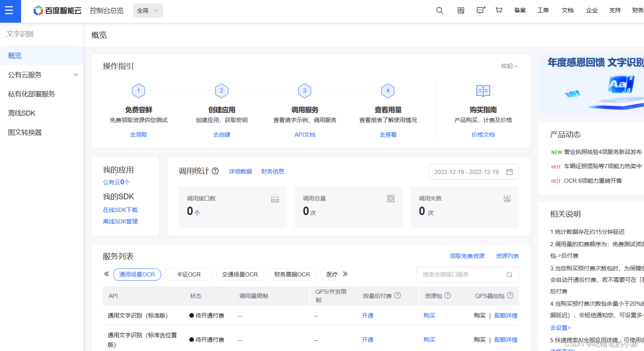Click help icon beside QPS叠加包 header
The image size is (644, 351).
point(510,295)
